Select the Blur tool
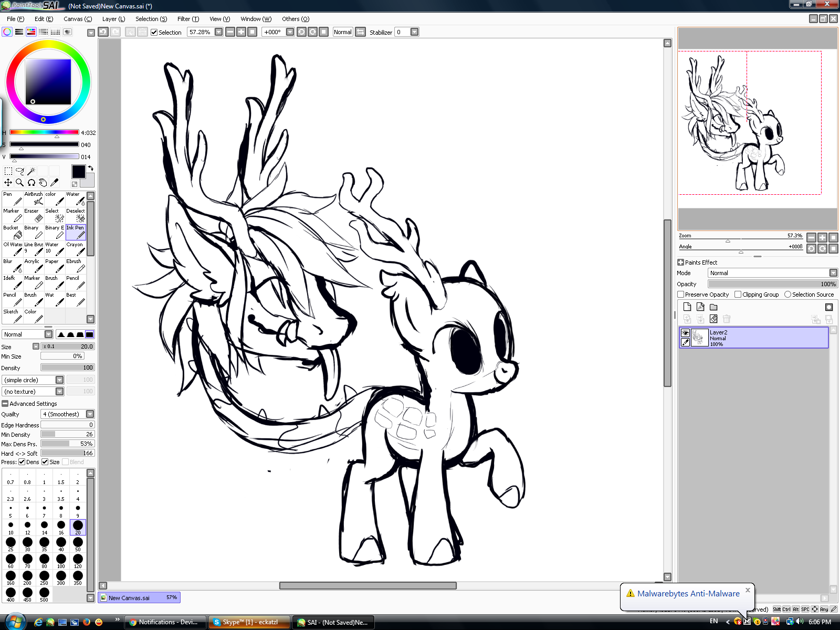 point(13,266)
